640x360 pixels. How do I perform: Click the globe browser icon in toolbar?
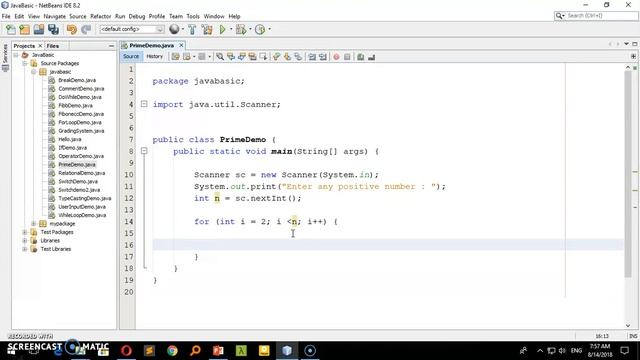174,29
